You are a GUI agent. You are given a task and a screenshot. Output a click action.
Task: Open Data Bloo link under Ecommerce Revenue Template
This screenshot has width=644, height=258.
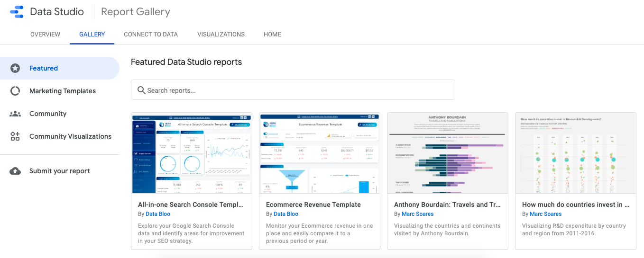pyautogui.click(x=286, y=214)
